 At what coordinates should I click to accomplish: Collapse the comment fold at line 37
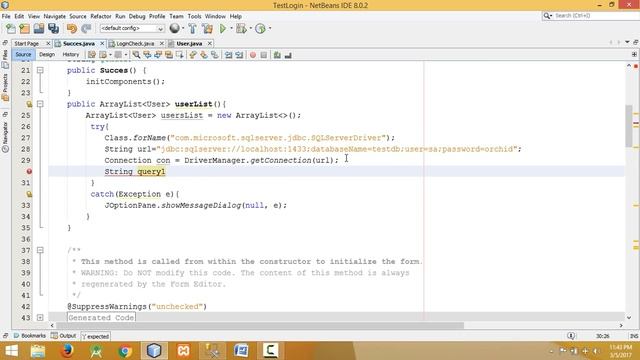pyautogui.click(x=40, y=250)
